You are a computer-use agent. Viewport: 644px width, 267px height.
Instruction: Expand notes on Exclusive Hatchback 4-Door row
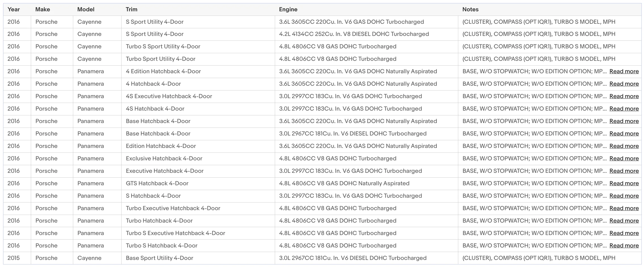624,159
